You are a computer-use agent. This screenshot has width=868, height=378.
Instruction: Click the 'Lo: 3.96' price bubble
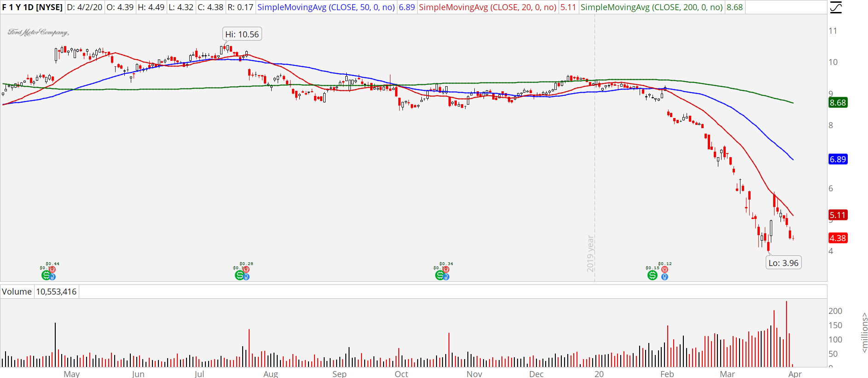point(783,263)
